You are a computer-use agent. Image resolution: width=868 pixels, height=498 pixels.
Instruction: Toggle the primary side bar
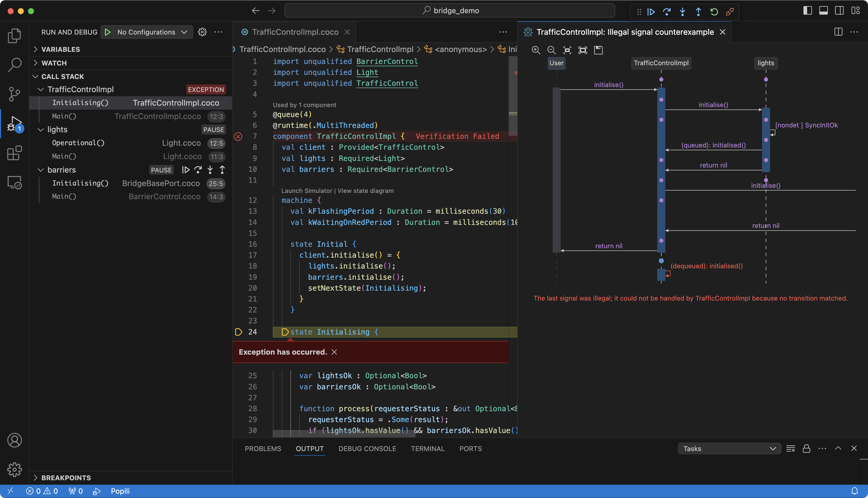pyautogui.click(x=807, y=11)
